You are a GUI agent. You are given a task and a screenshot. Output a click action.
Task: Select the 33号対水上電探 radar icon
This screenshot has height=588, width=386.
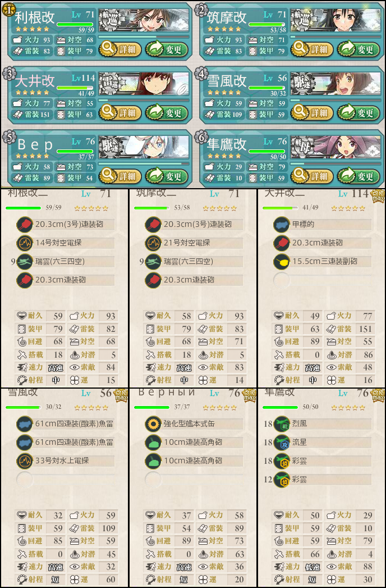(24, 461)
